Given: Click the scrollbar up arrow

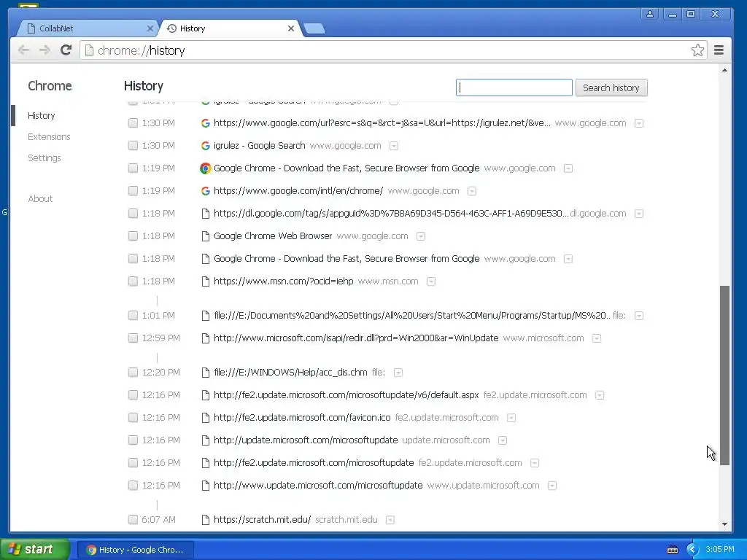Looking at the screenshot, I should tap(724, 70).
